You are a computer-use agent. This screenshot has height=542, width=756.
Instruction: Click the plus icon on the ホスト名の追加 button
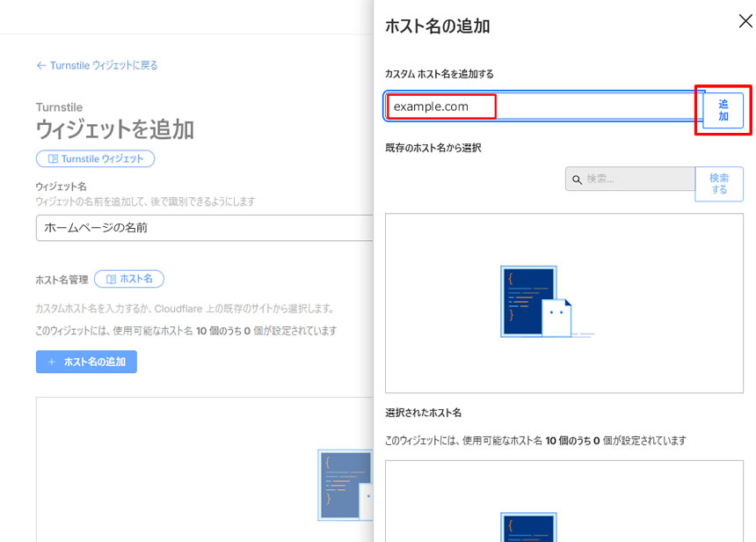52,361
